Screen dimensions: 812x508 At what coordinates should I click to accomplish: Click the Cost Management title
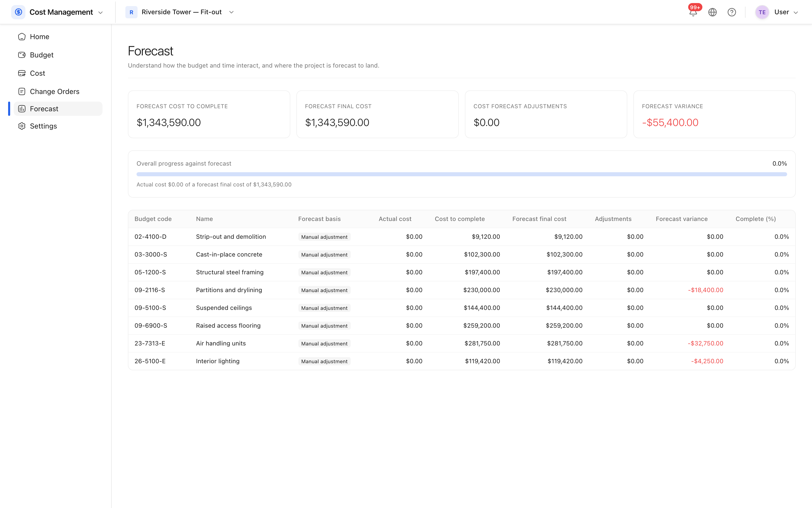(61, 12)
